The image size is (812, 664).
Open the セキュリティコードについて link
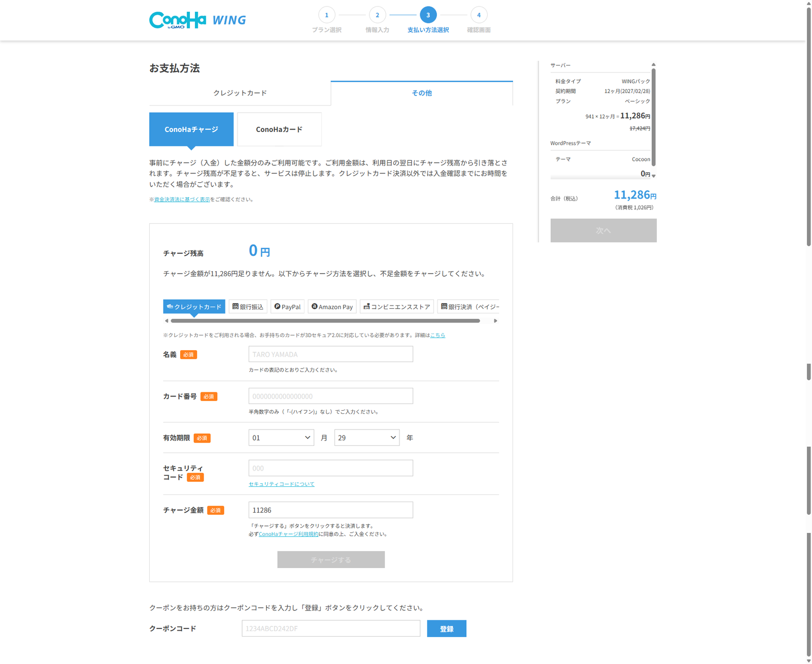(282, 484)
